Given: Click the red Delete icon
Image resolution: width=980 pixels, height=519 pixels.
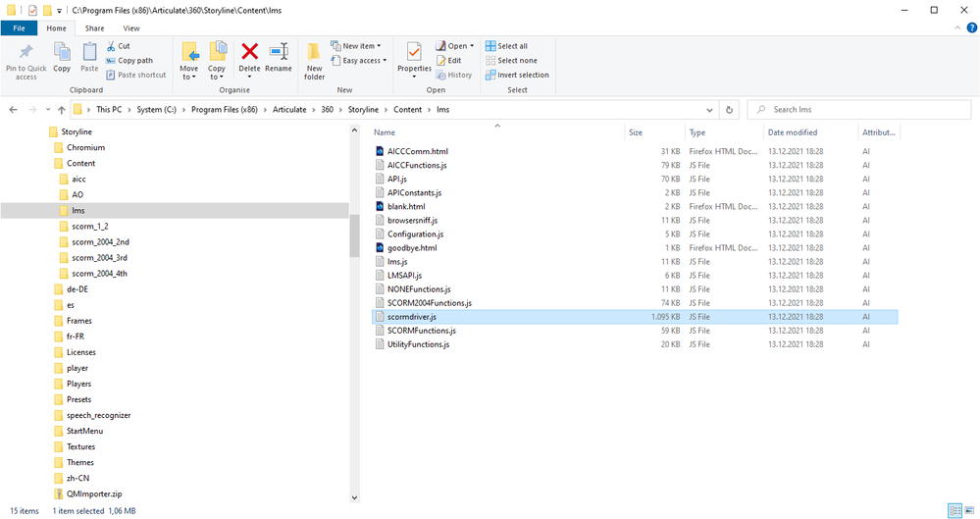Looking at the screenshot, I should coord(250,53).
